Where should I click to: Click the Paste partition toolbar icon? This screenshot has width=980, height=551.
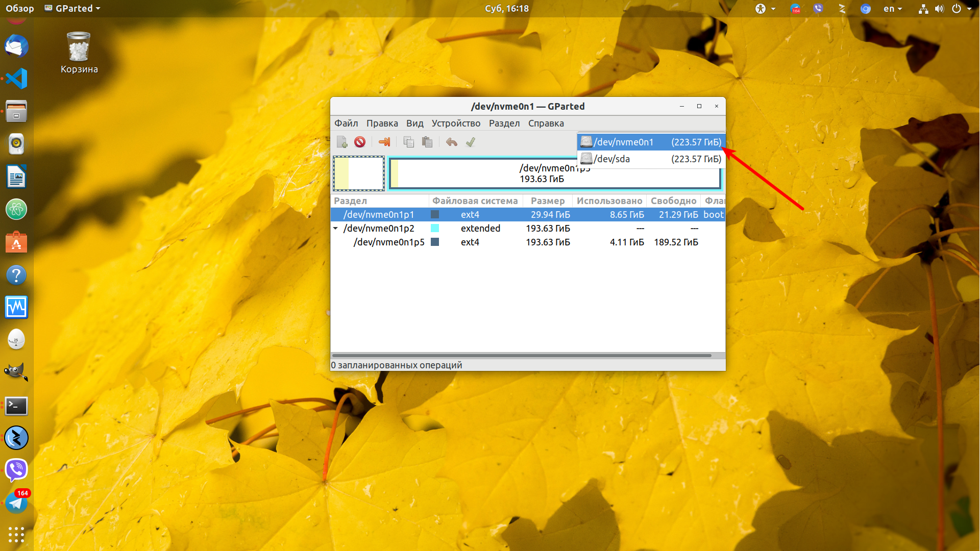427,142
